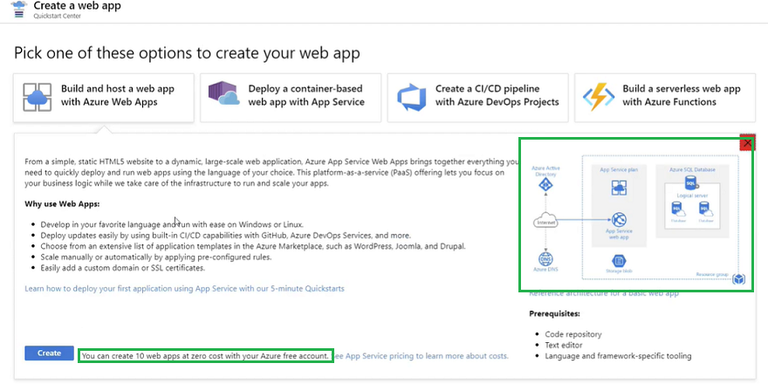Click 'Easily add a custom domain' bullet
The image size is (768, 384).
123,268
